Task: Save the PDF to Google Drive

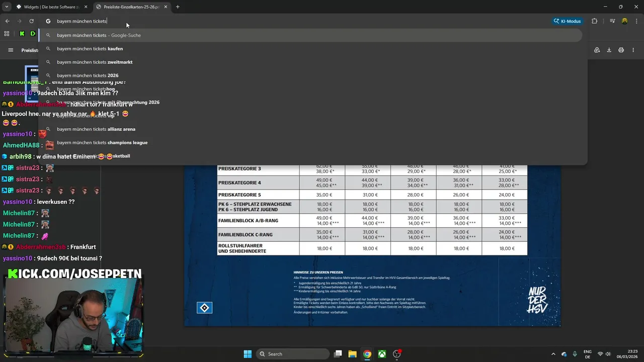Action: pyautogui.click(x=597, y=50)
